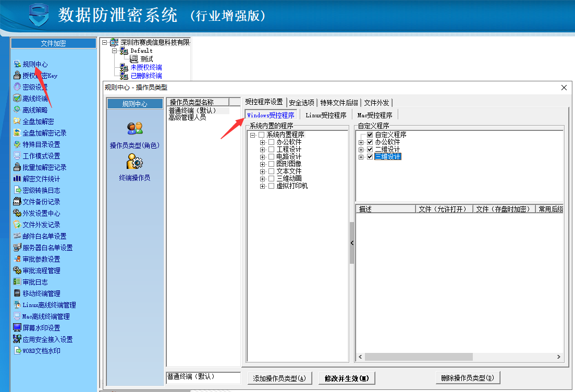Click the 工作模式设置 icon
This screenshot has width=575, height=392.
(17, 155)
